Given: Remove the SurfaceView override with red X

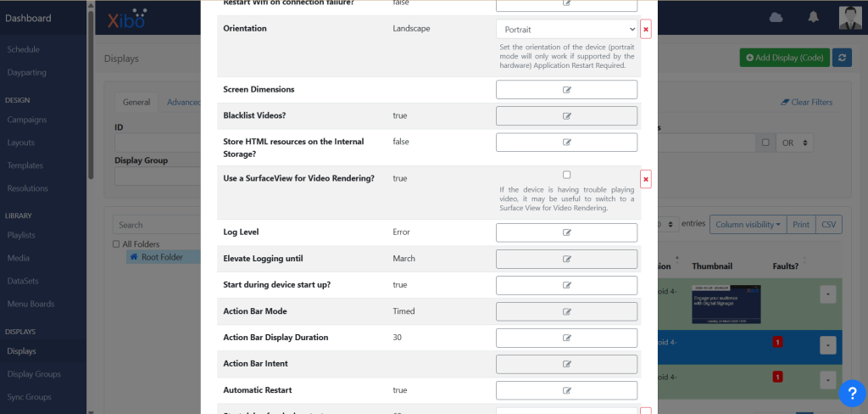Looking at the screenshot, I should 646,179.
